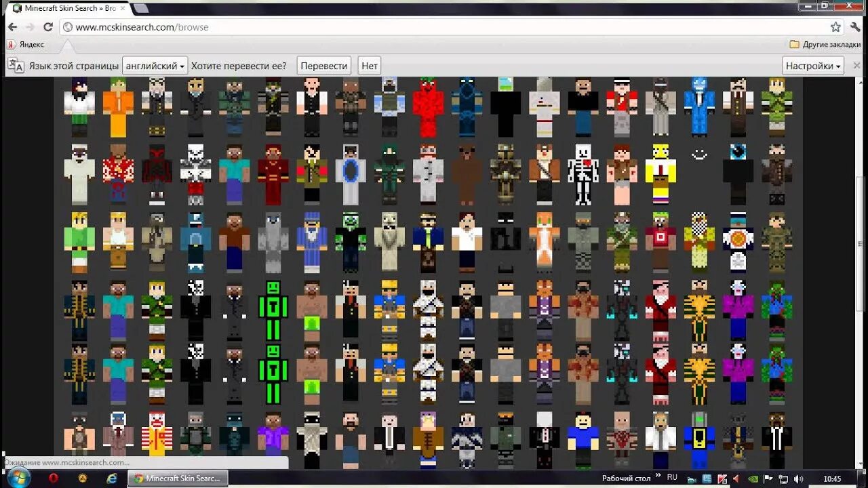The height and width of the screenshot is (488, 868).
Task: Select the orange fox skin
Action: (545, 242)
